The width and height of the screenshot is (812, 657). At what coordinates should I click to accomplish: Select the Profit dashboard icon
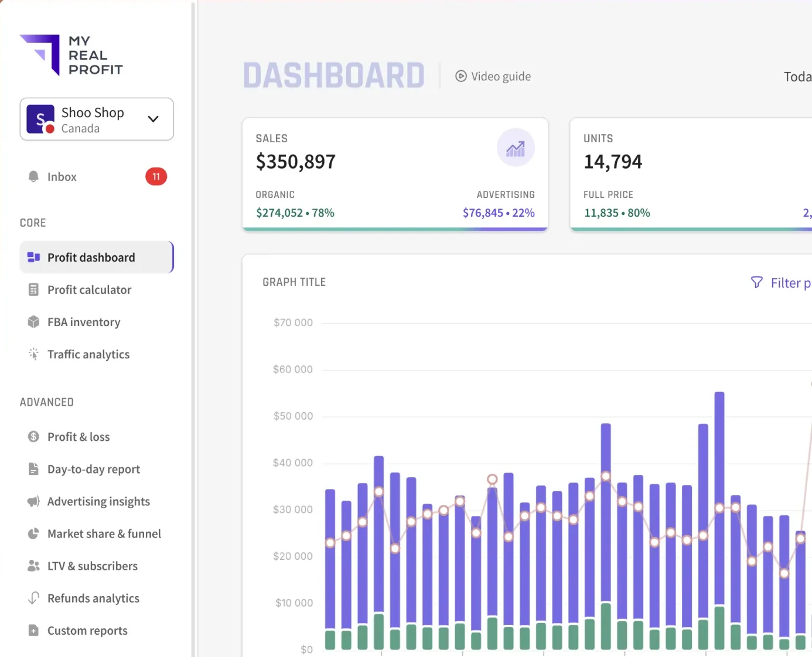pyautogui.click(x=33, y=257)
